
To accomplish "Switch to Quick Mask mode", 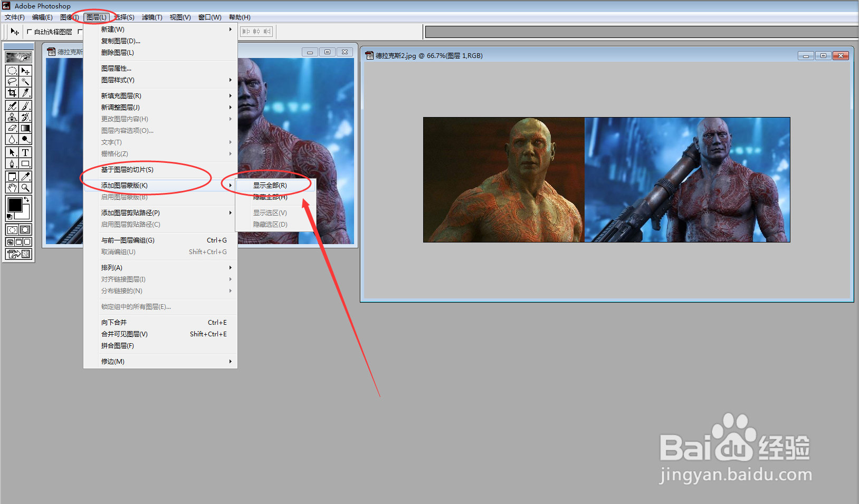I will point(25,230).
